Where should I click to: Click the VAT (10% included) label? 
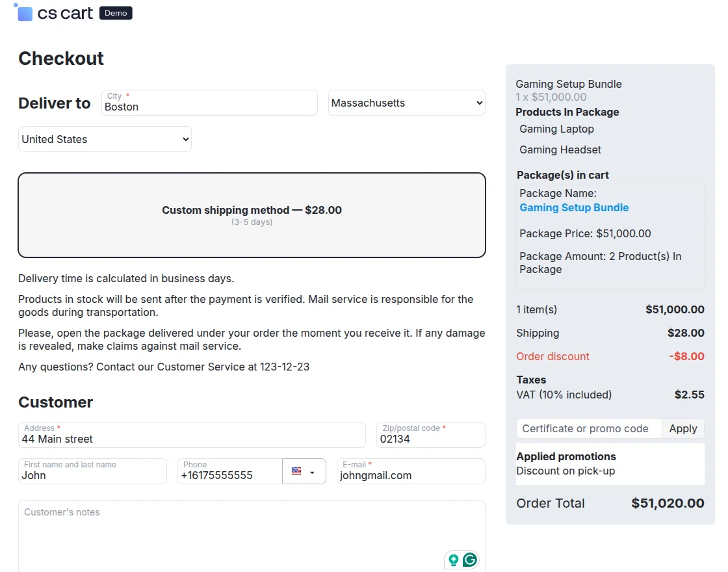click(564, 395)
